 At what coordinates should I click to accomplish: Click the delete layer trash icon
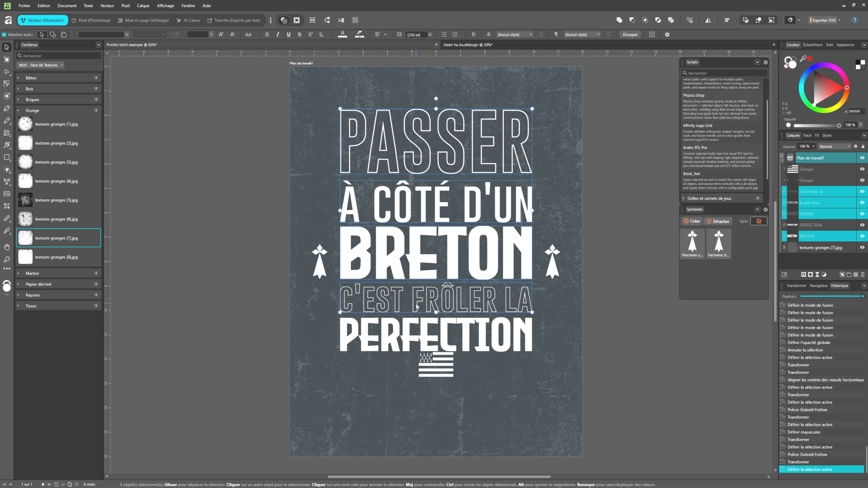pos(863,275)
